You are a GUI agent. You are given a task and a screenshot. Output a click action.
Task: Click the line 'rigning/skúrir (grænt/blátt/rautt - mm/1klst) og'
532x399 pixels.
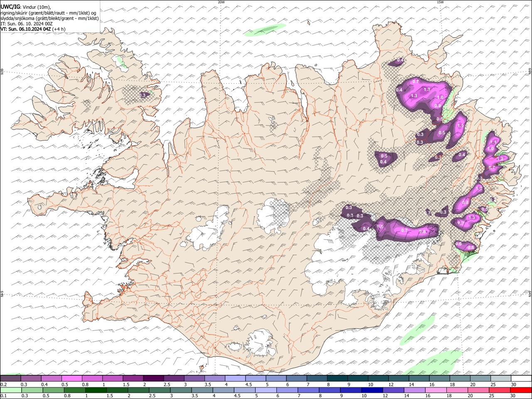point(48,12)
